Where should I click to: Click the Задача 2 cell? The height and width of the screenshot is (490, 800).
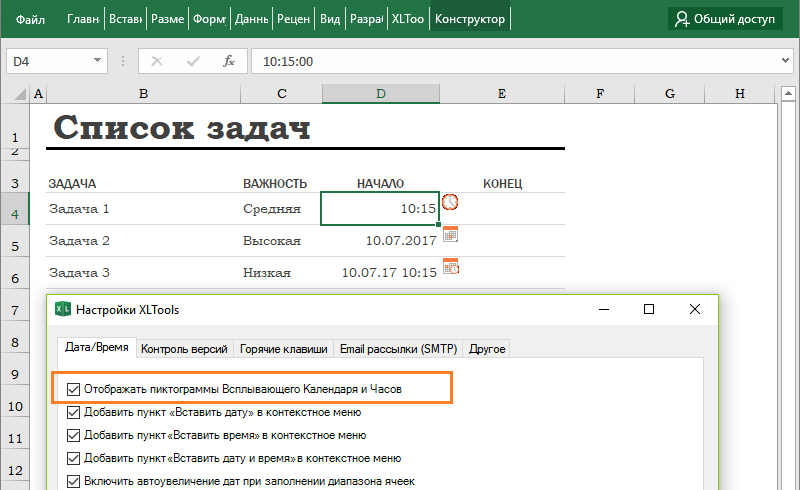click(x=143, y=240)
